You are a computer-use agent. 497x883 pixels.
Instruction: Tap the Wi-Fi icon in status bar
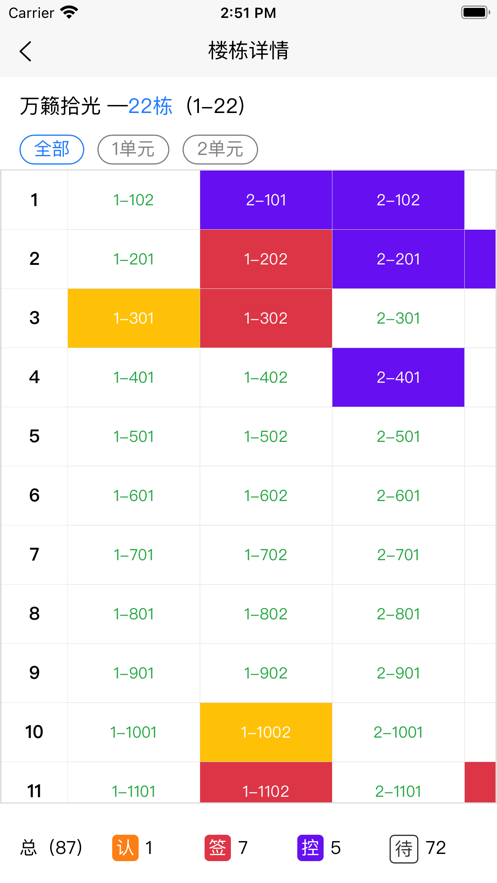pos(69,12)
